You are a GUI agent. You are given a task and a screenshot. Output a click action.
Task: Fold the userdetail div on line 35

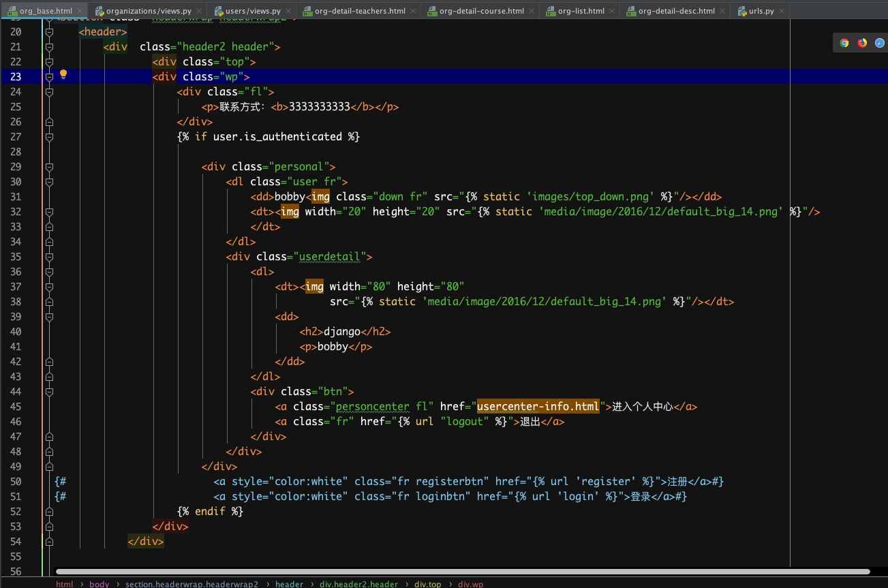(x=49, y=257)
